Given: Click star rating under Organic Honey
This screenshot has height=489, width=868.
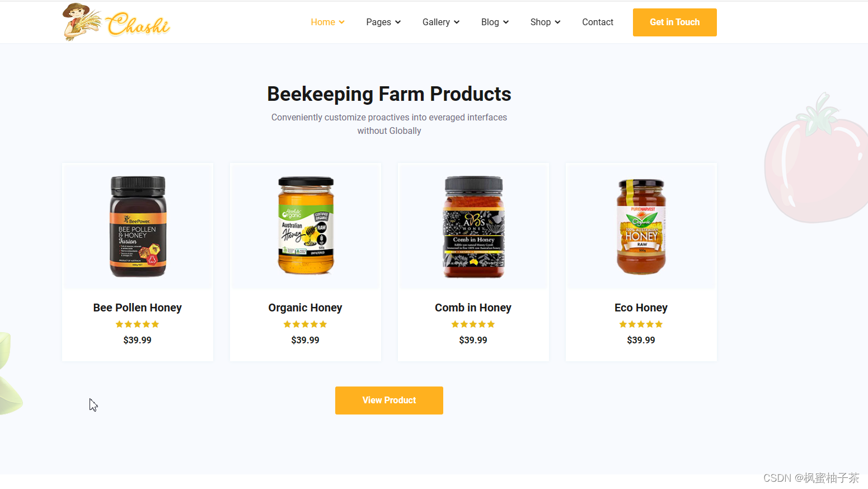Looking at the screenshot, I should pos(306,324).
